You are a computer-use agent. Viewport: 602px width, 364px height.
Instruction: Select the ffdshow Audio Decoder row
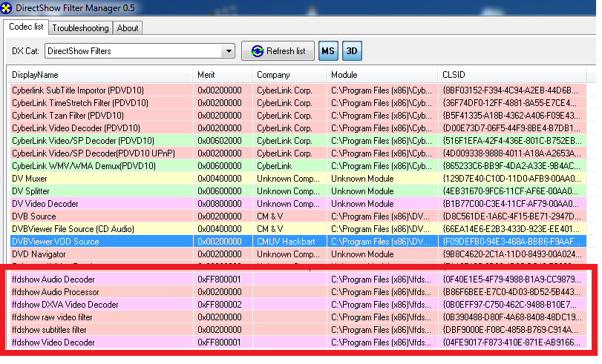click(298, 279)
